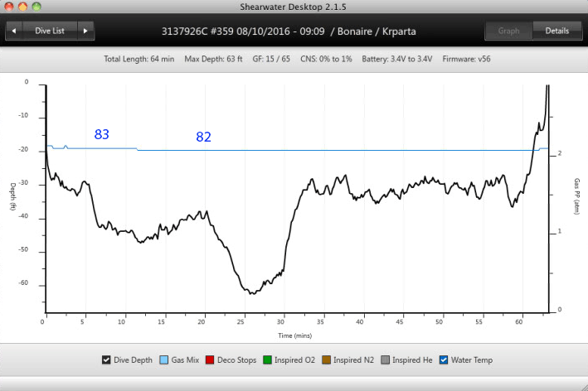Switch to the Graph view tab
The image size is (588, 391).
508,31
